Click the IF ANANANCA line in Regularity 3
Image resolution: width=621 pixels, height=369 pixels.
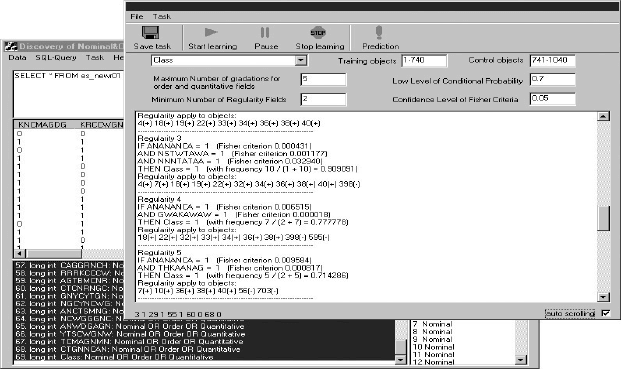(225, 146)
